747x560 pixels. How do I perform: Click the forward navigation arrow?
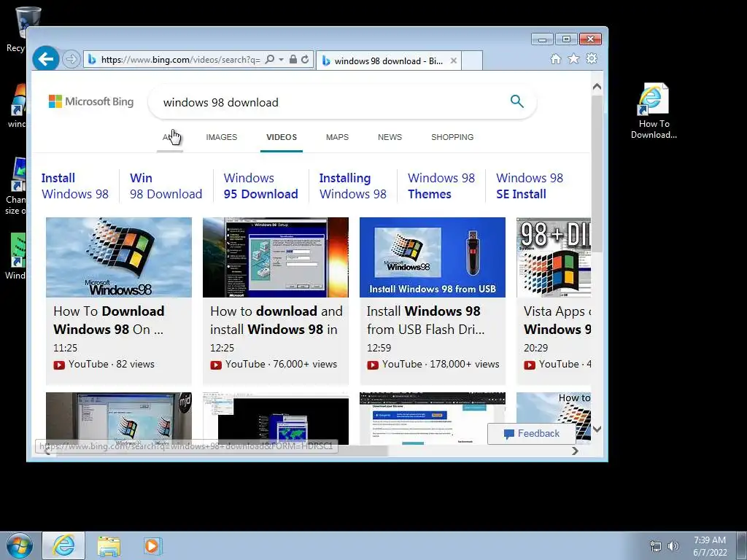71,60
